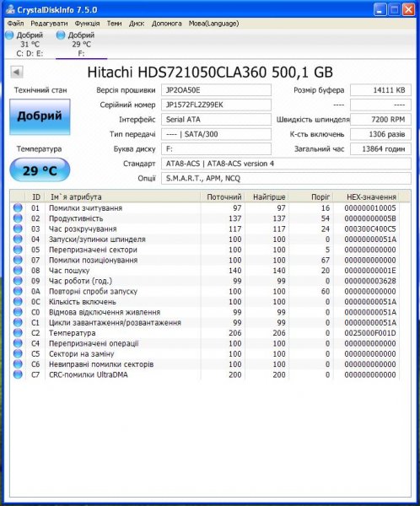Click threshold value 67 of Помилки позиціонування

[326, 260]
